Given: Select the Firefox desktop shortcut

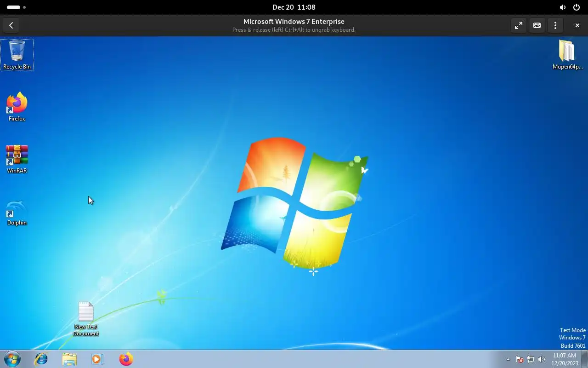Looking at the screenshot, I should 17,107.
